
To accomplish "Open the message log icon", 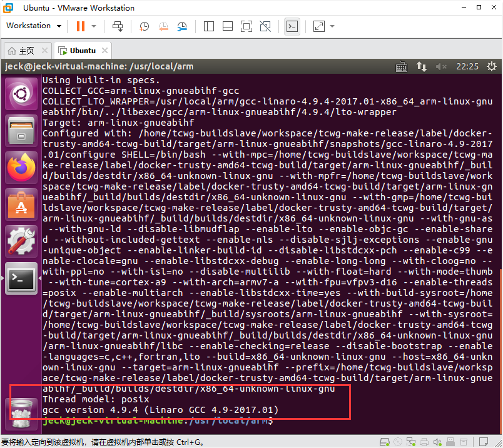I will click(x=484, y=442).
